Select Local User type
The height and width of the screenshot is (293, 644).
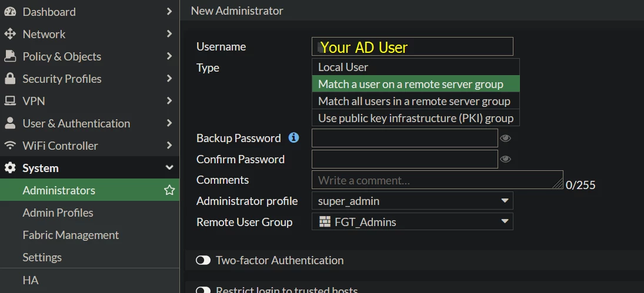(416, 67)
